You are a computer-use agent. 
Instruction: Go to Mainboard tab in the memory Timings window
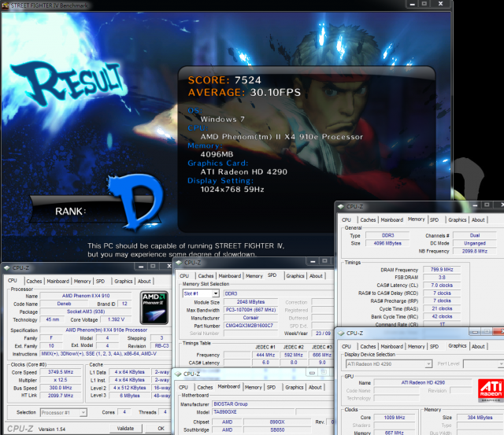coord(392,220)
